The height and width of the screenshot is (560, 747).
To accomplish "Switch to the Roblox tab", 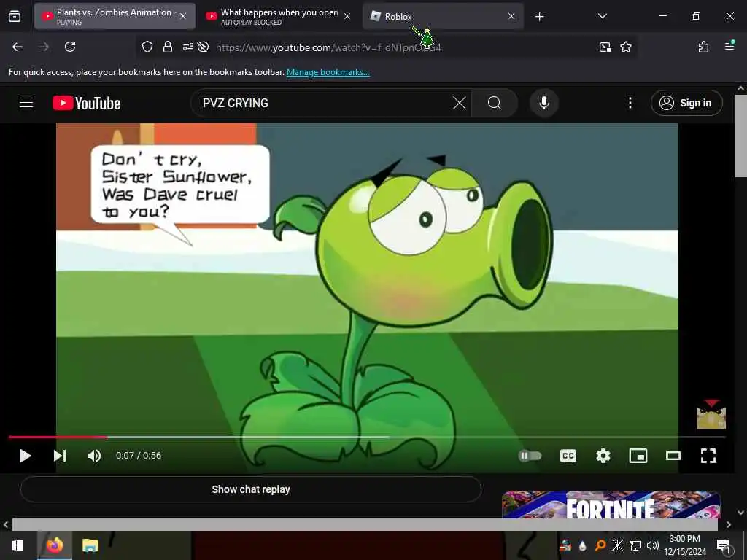I will click(x=443, y=16).
